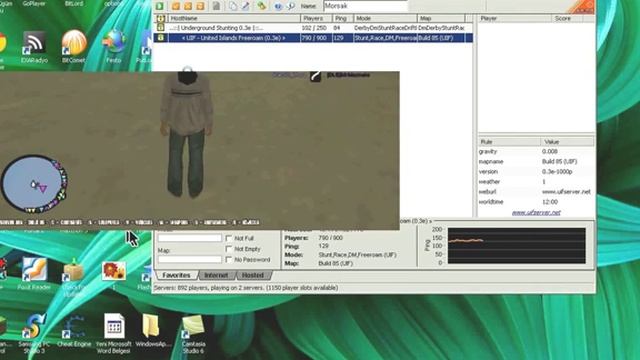Sort servers by the Mode column header
Viewport: 640px width, 360px height.
pyautogui.click(x=385, y=18)
